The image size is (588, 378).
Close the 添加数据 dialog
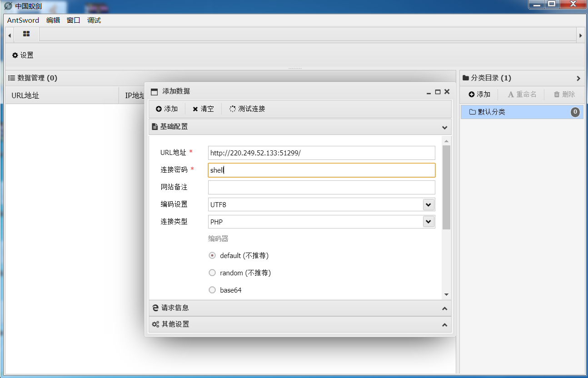447,91
